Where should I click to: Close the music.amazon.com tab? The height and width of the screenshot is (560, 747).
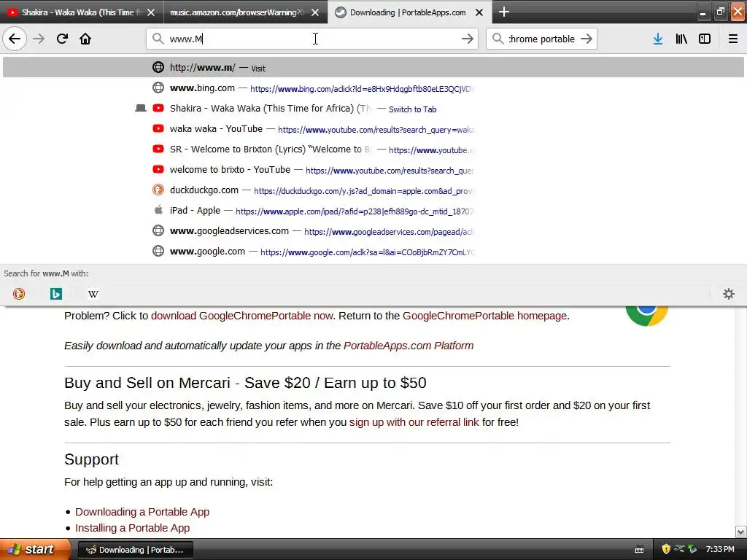pyautogui.click(x=315, y=12)
